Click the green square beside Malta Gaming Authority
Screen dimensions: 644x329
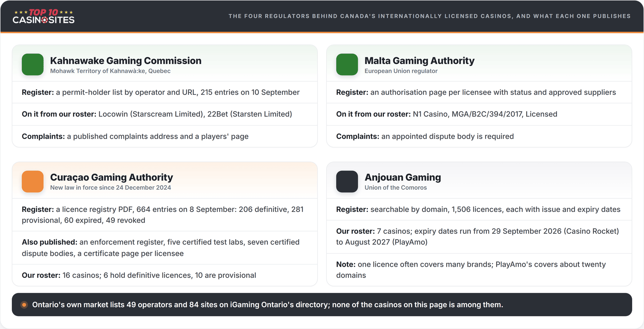tap(347, 64)
